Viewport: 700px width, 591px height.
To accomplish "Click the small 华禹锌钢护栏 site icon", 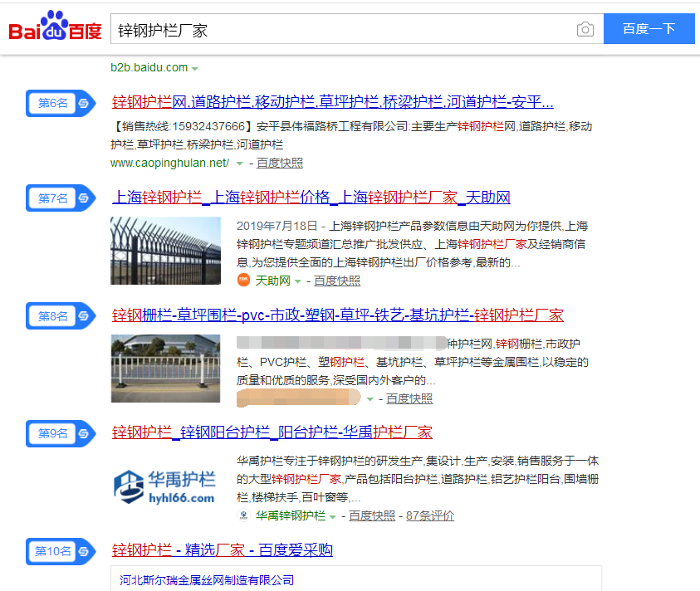I will coord(243,515).
